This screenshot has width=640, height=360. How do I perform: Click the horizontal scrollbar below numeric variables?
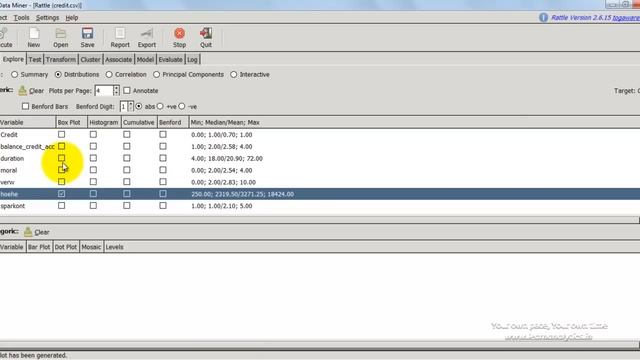point(320,220)
